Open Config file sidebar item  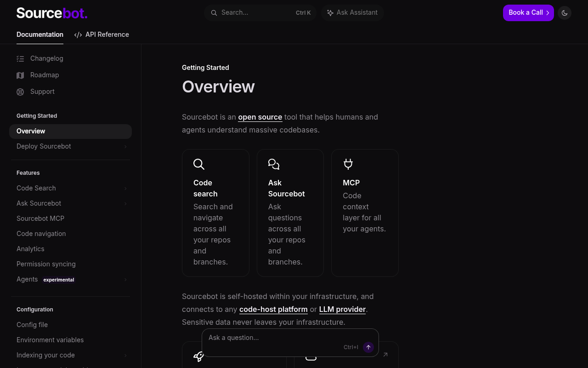(x=70, y=325)
